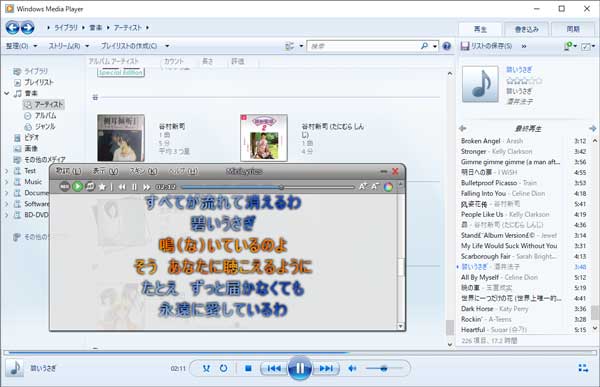Switch to Now Playing view icon

point(583,368)
